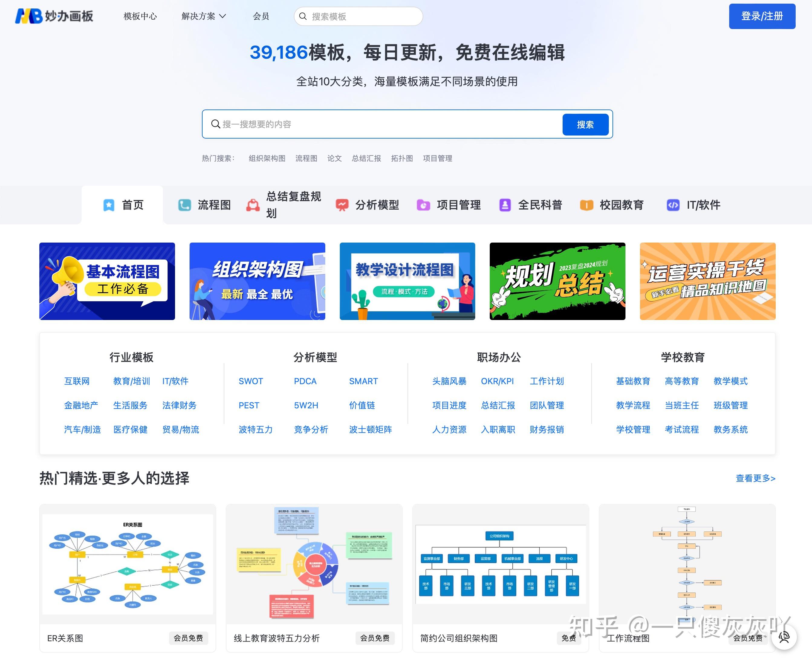Click 会员免费 badge on ER关系图

pyautogui.click(x=188, y=638)
